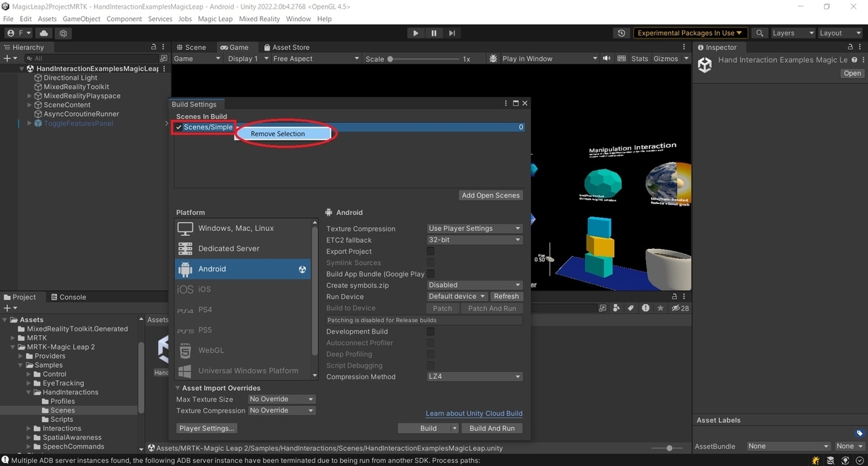Click the checkmark status icon in status bar
This screenshot has height=466, width=868.
click(x=859, y=460)
